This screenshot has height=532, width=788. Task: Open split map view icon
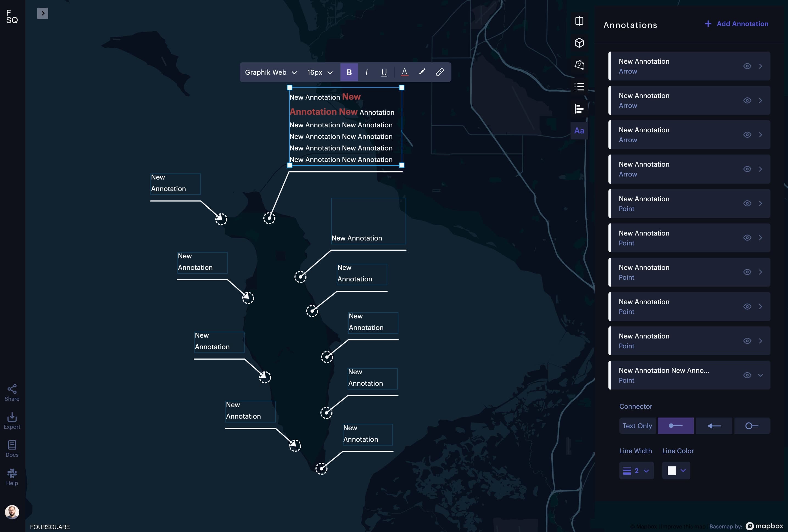tap(579, 21)
